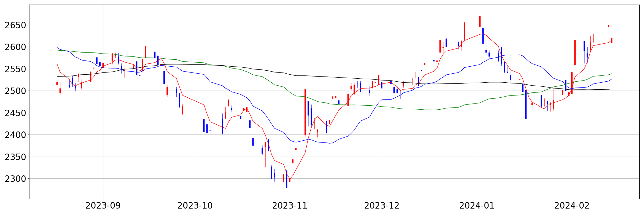Click the 2550 y-axis price label

[x=15, y=69]
